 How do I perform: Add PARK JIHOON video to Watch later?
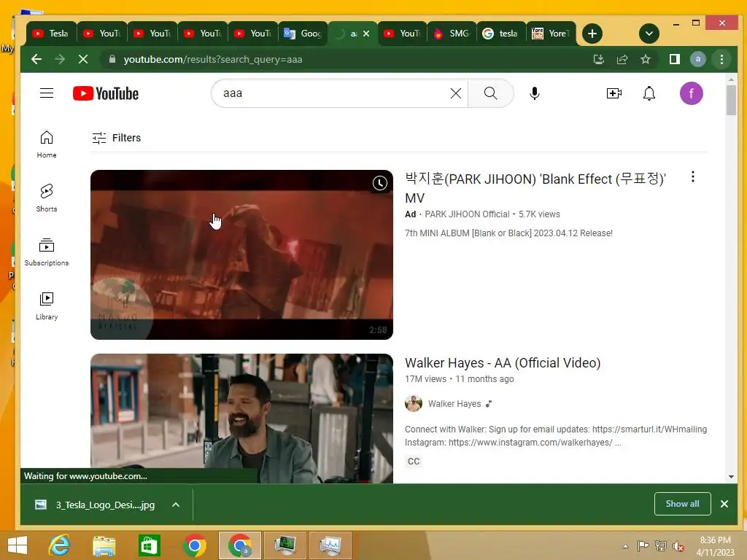point(379,183)
